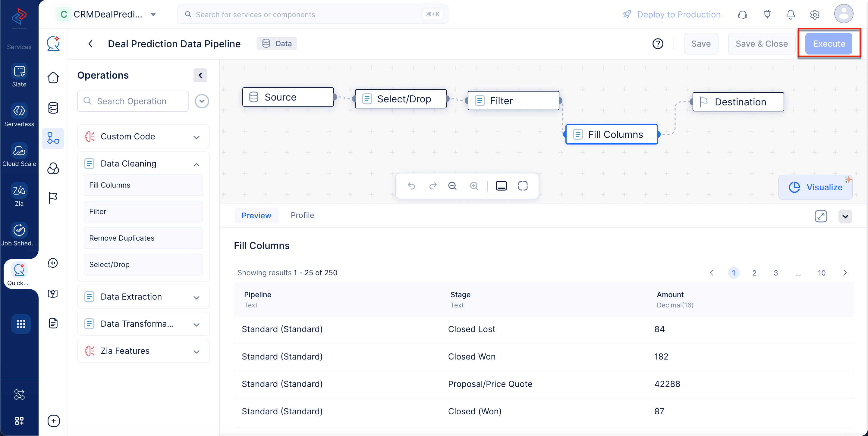Open the settings gear icon

814,14
